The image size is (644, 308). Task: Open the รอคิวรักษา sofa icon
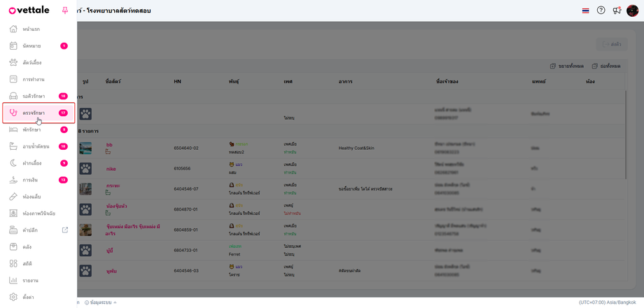(13, 96)
